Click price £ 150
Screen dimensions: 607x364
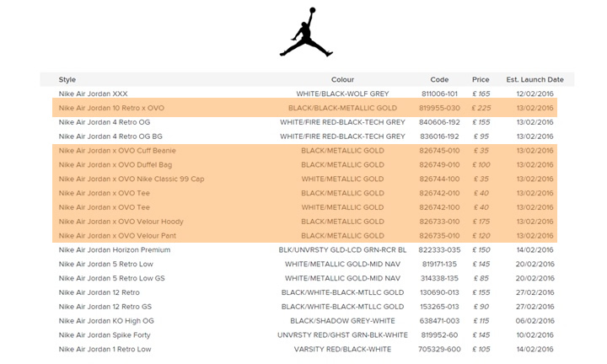tap(481, 250)
